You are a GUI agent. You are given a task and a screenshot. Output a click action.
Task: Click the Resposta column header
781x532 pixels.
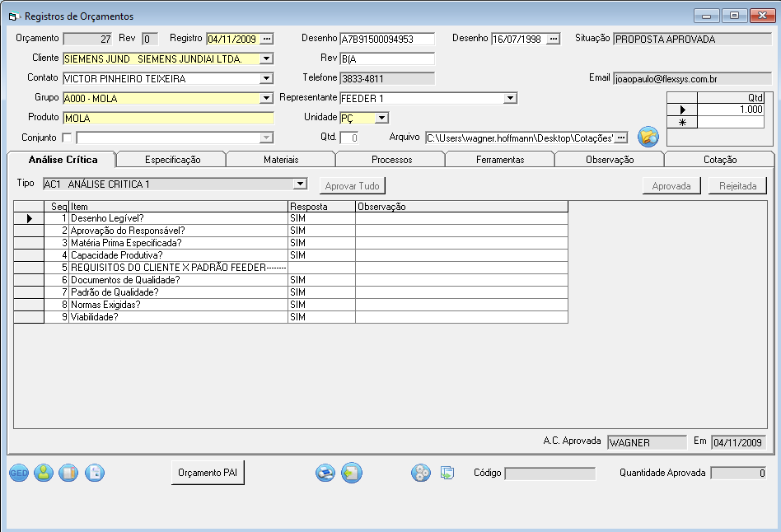322,206
